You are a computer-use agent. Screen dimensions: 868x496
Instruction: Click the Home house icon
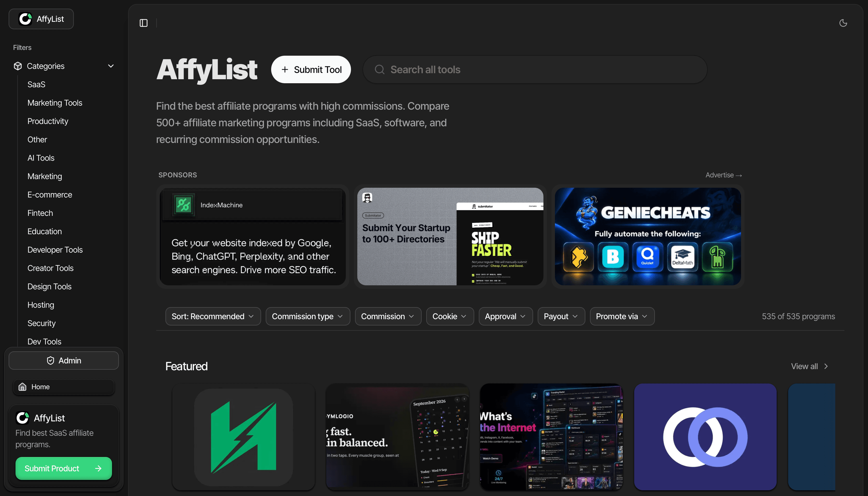[x=22, y=387]
